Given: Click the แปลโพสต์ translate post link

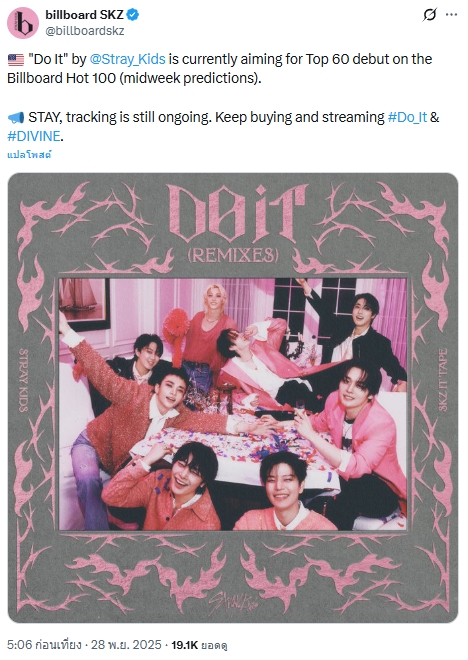Looking at the screenshot, I should [x=29, y=154].
